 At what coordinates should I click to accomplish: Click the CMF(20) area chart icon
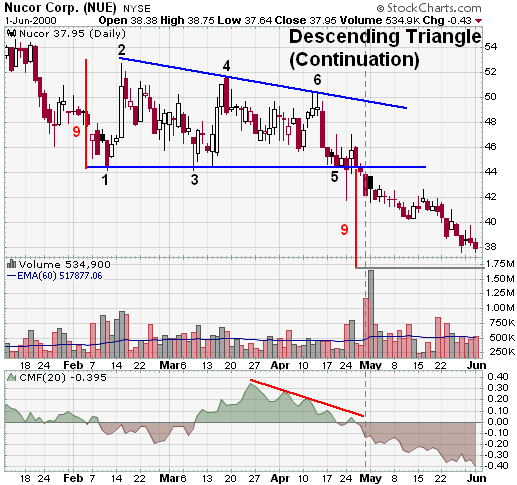click(12, 377)
